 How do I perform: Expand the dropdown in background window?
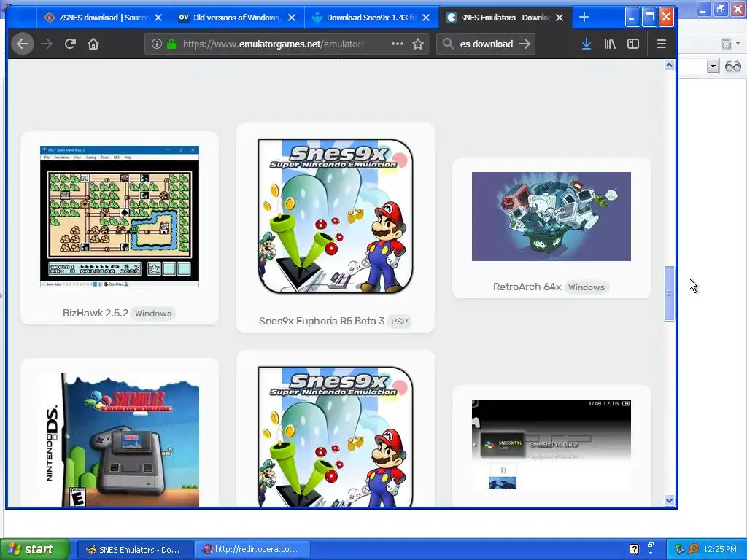(713, 66)
